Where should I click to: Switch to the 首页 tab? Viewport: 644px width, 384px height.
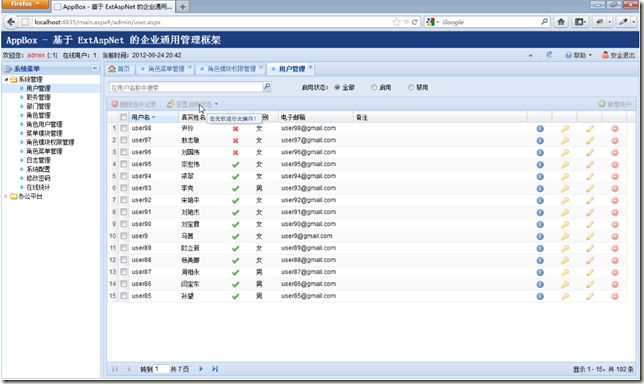coord(119,69)
